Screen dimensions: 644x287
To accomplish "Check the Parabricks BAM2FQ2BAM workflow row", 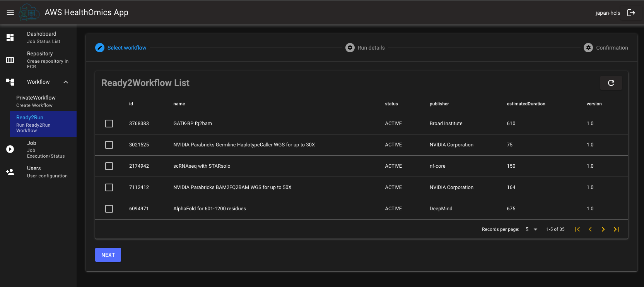I will pyautogui.click(x=109, y=187).
